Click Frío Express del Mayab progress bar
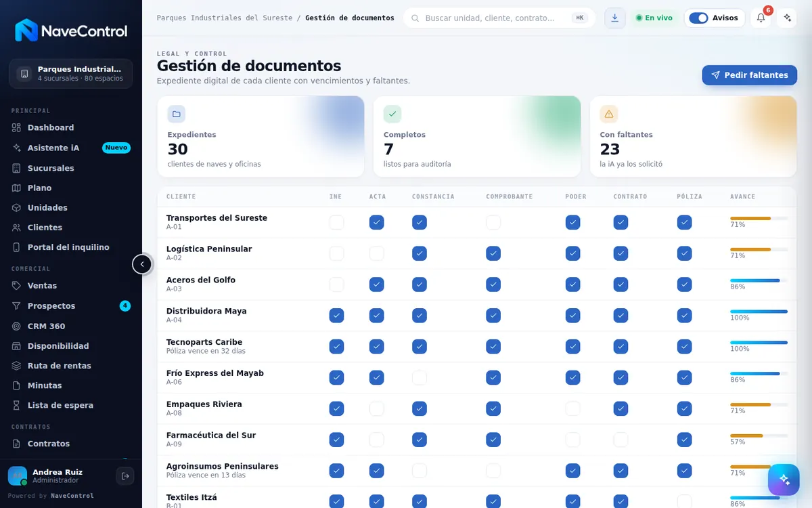 (x=759, y=373)
